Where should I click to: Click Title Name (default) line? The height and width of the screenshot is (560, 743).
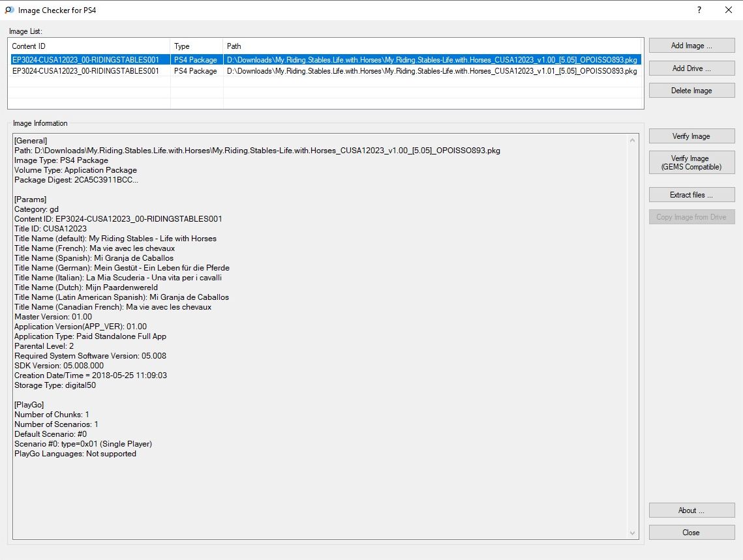pyautogui.click(x=115, y=239)
